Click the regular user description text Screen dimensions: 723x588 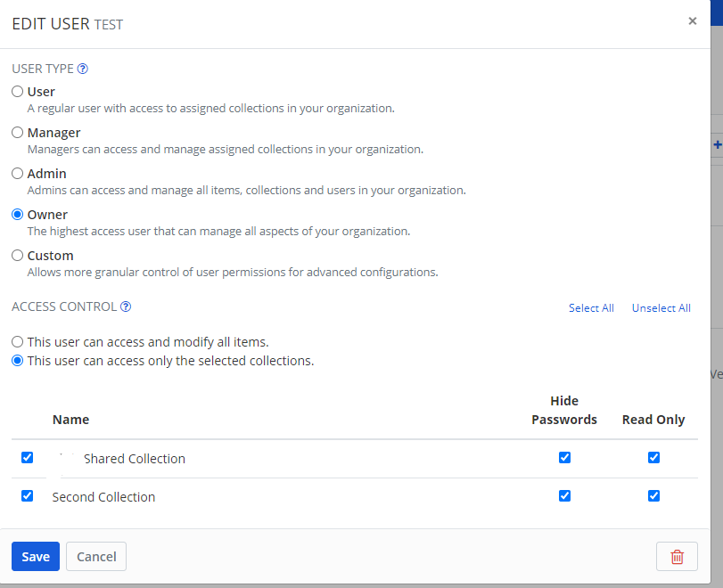(x=210, y=108)
